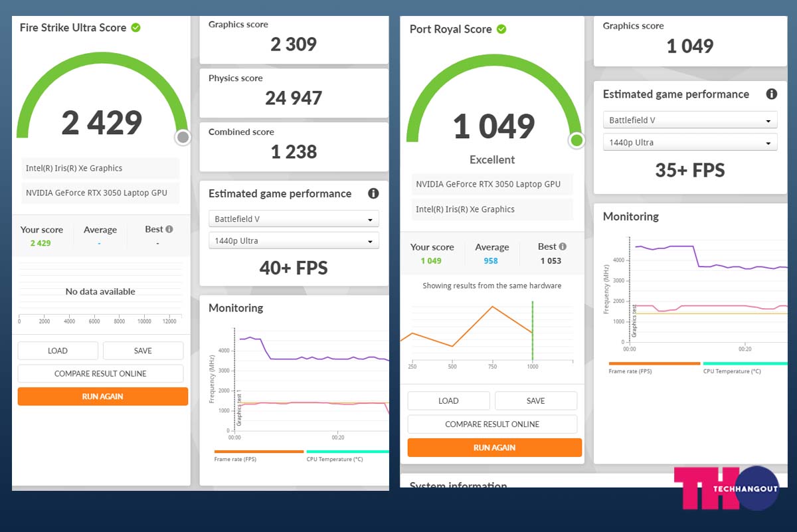Click COMPARE RESULT ONLINE in Port Royal panel

pyautogui.click(x=492, y=424)
